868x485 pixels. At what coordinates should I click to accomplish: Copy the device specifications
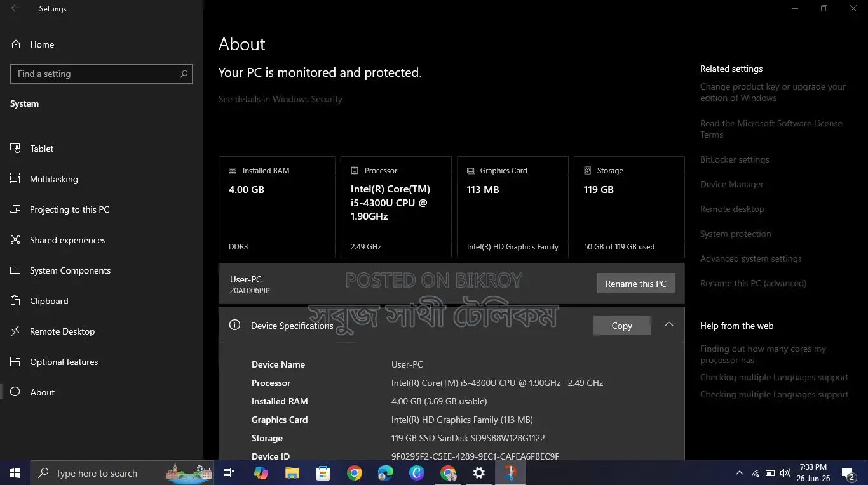[x=621, y=326]
